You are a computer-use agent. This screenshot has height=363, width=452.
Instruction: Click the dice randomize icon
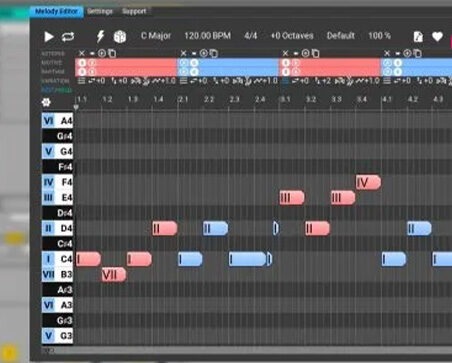tap(120, 37)
